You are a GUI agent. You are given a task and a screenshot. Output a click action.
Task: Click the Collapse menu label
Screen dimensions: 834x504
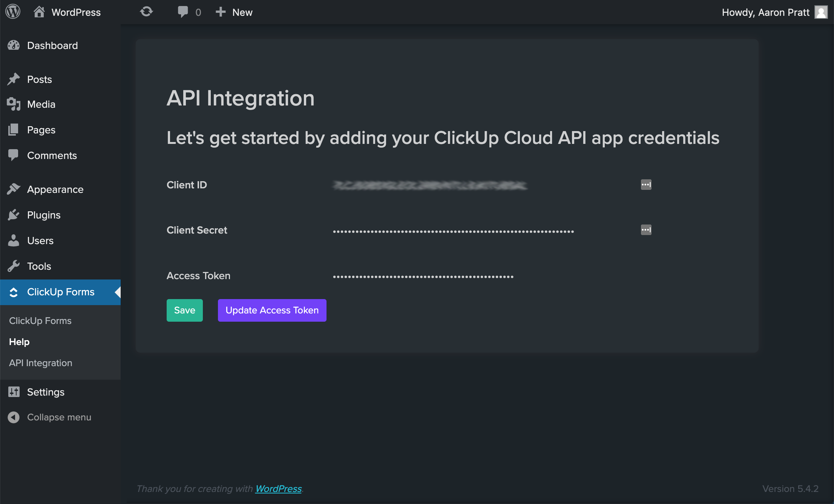pos(59,417)
